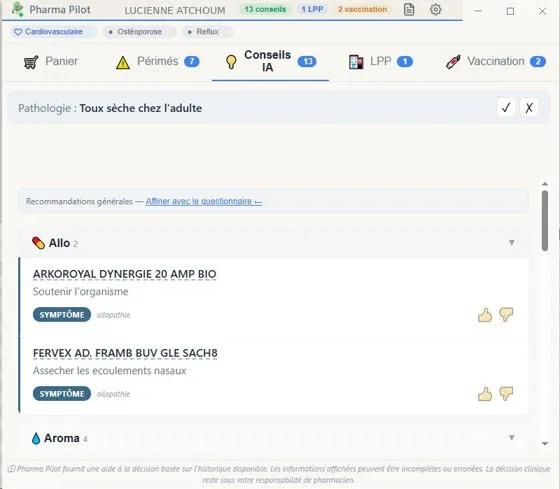This screenshot has width=560, height=489.
Task: Open FERVEX AD. FRAMB BUV GLE SACH8 product
Action: (125, 353)
